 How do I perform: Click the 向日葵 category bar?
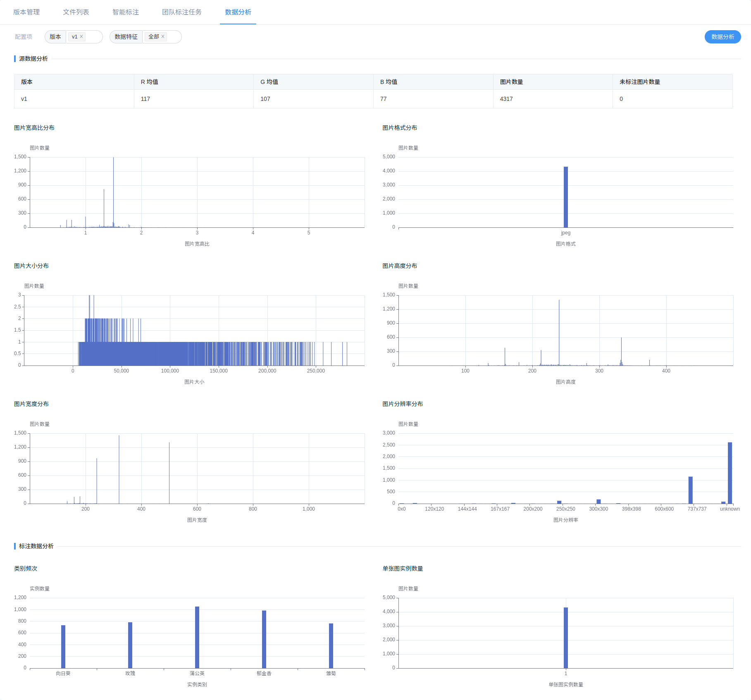(63, 647)
